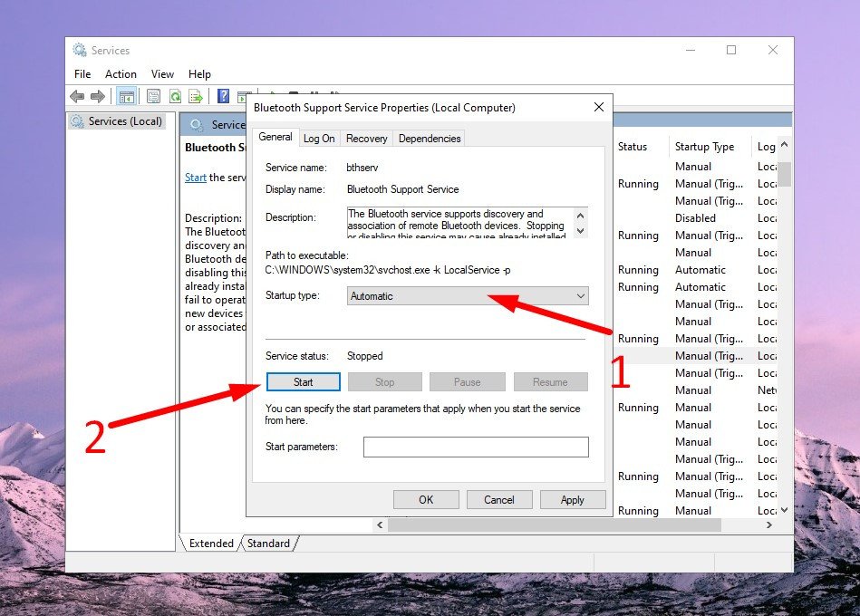
Task: Click the Forward arrow in the toolbar
Action: point(97,96)
